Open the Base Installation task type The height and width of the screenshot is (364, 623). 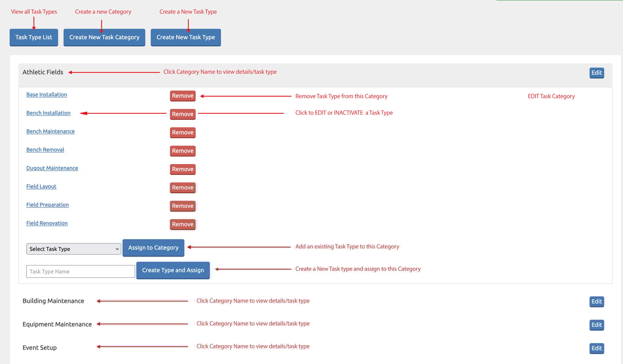46,94
